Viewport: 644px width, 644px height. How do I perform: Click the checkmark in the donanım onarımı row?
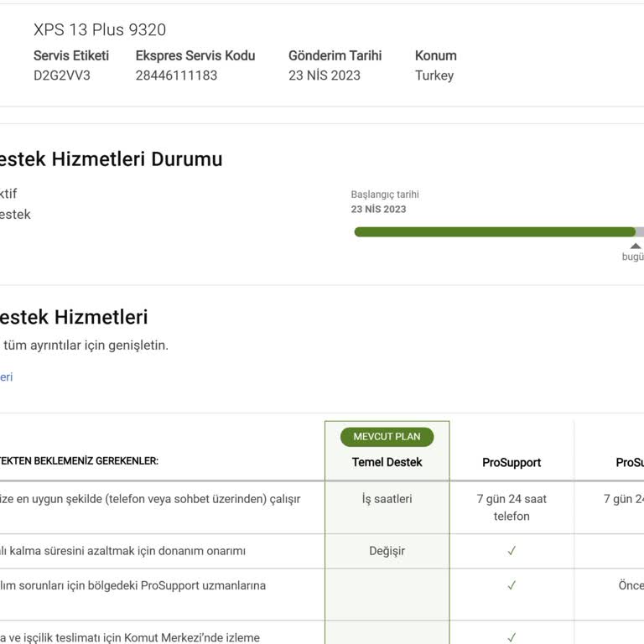[x=512, y=551]
